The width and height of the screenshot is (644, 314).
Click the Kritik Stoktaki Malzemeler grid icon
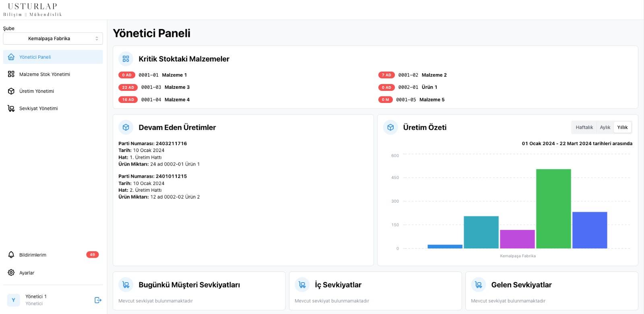coord(126,59)
